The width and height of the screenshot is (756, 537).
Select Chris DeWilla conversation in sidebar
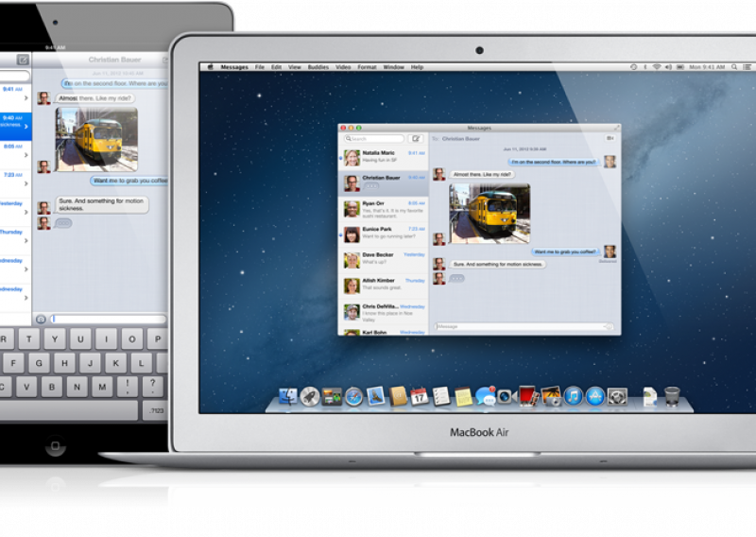click(x=384, y=312)
